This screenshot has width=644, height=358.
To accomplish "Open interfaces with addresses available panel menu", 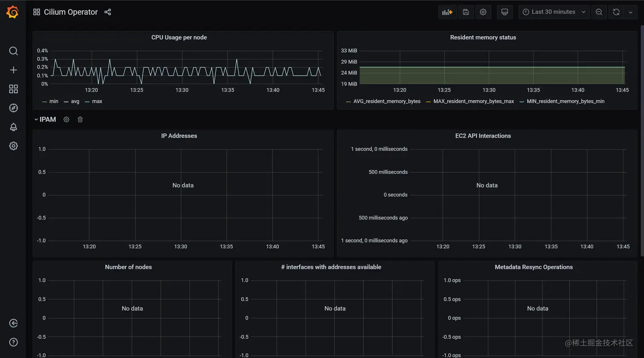I will 331,267.
